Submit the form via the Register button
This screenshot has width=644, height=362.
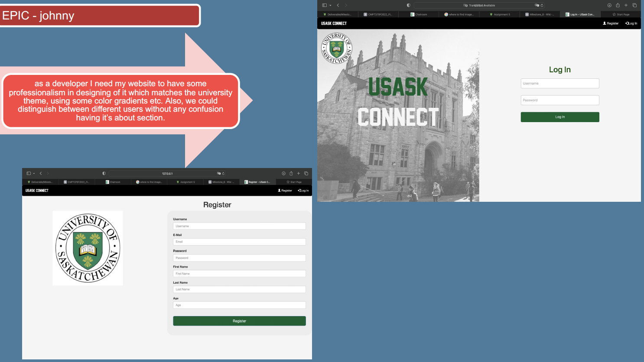[239, 321]
